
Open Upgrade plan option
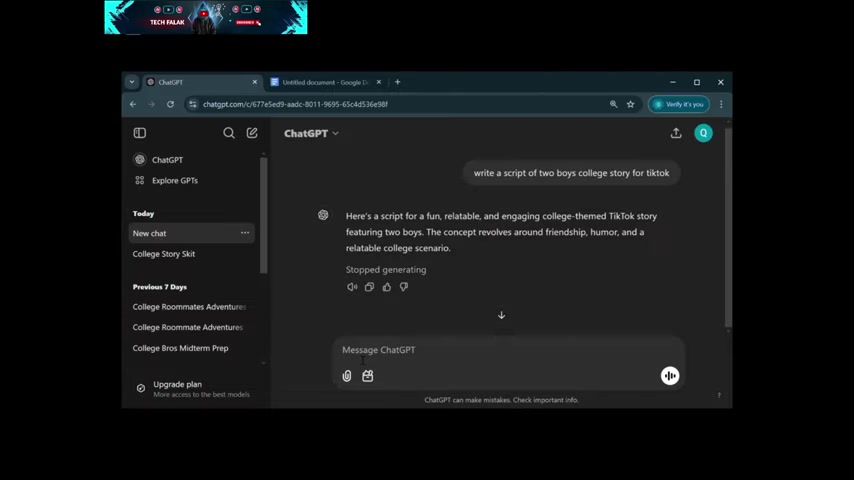[x=193, y=388]
